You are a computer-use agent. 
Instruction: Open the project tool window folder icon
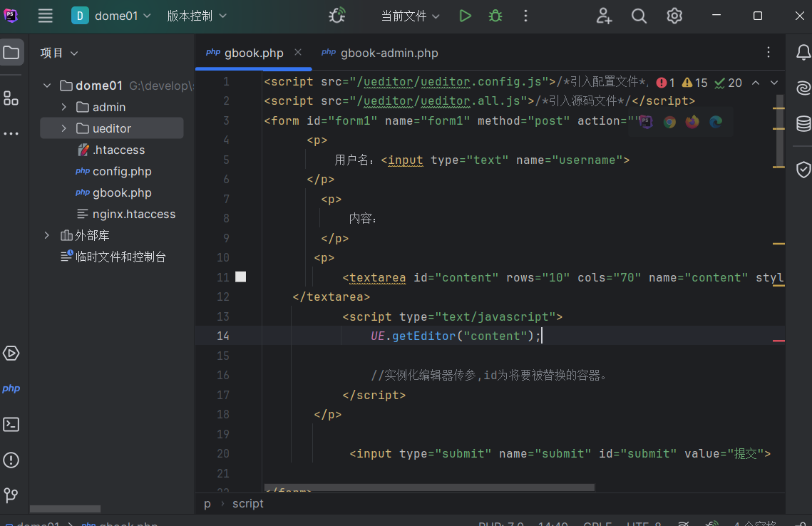coord(11,52)
